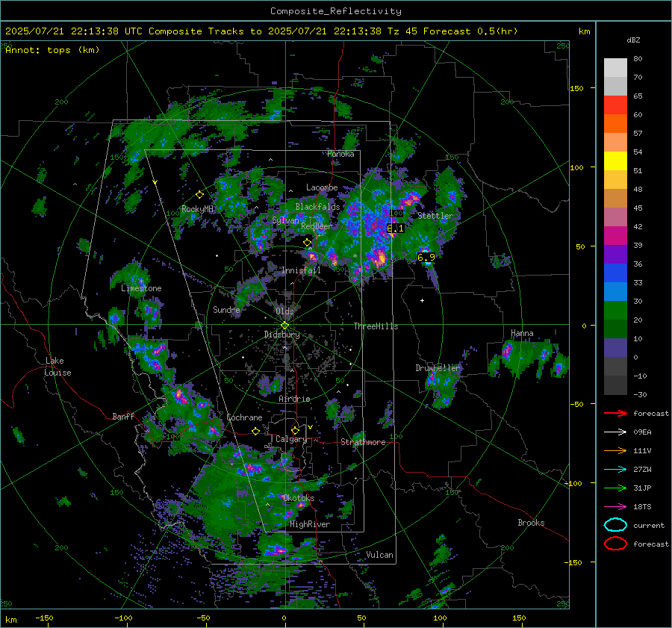The width and height of the screenshot is (672, 628).
Task: Click the 'Annot: tops (km)' annotation label
Action: point(52,50)
